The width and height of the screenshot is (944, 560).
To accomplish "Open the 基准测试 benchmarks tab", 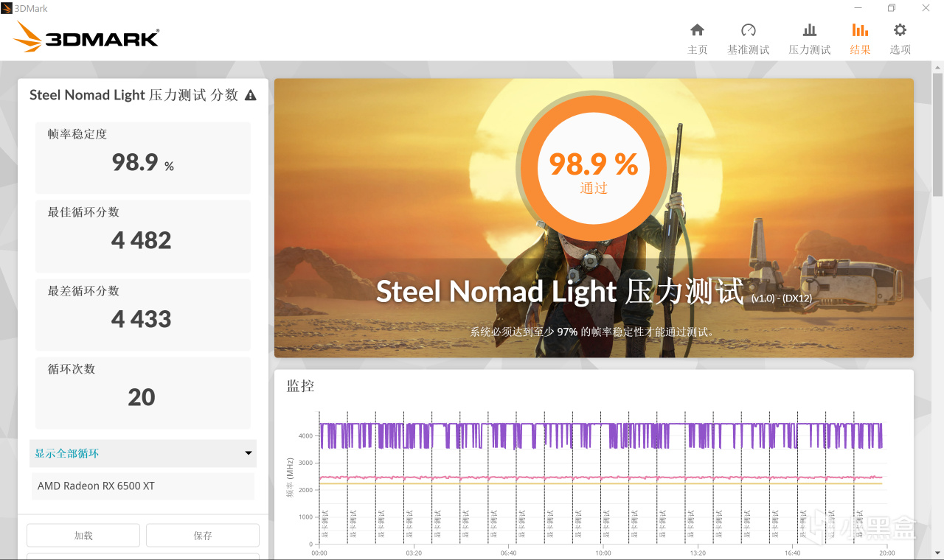I will click(748, 39).
